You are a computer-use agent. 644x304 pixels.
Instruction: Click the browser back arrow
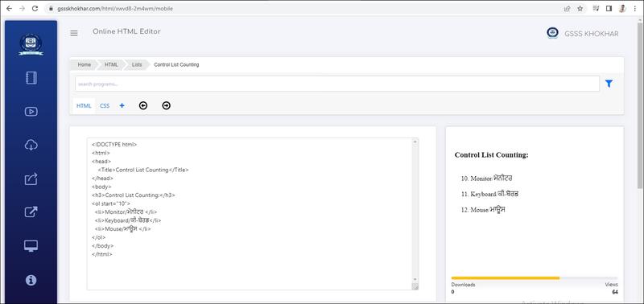click(x=10, y=8)
